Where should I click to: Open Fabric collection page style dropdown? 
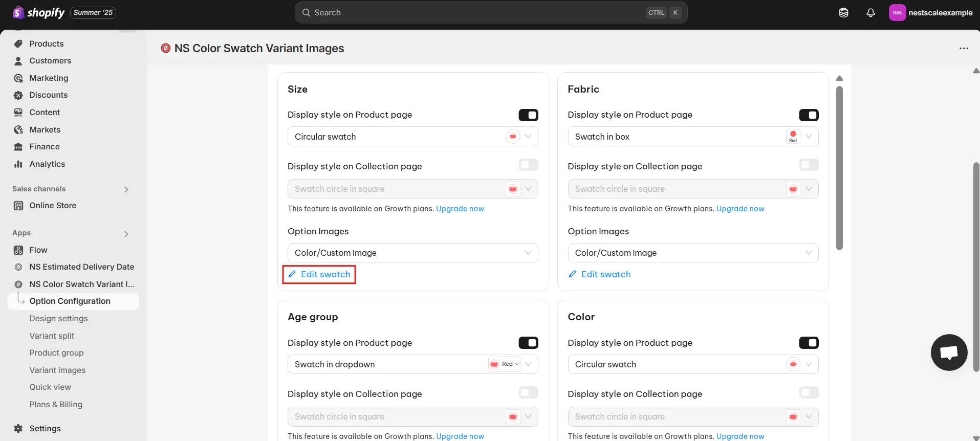click(x=693, y=189)
